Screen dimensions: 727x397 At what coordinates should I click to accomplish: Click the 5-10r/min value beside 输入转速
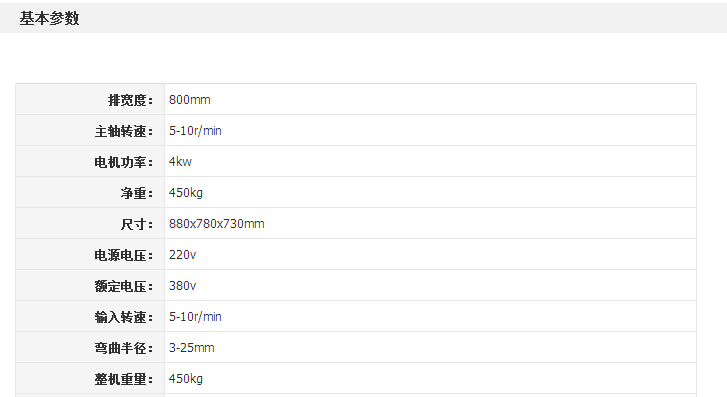(195, 317)
